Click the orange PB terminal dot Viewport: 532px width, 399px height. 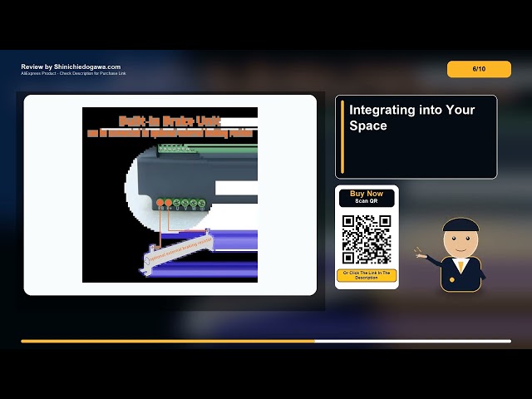[x=160, y=203]
